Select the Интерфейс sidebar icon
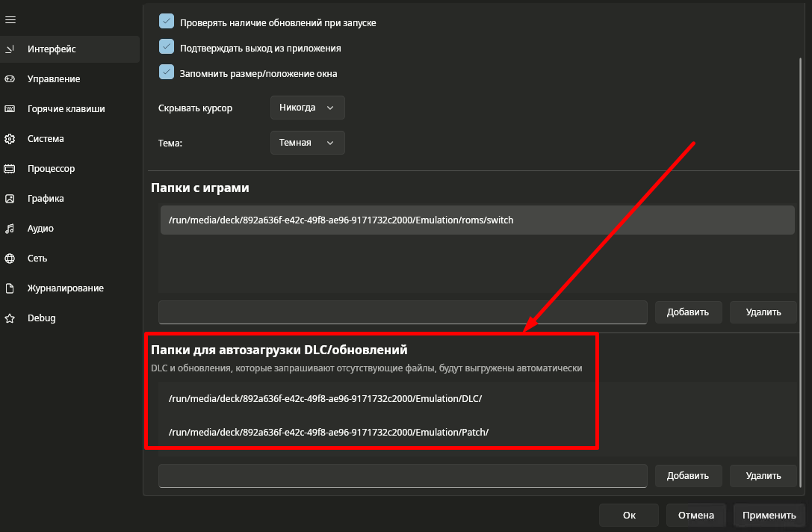This screenshot has width=812, height=532. 10,49
